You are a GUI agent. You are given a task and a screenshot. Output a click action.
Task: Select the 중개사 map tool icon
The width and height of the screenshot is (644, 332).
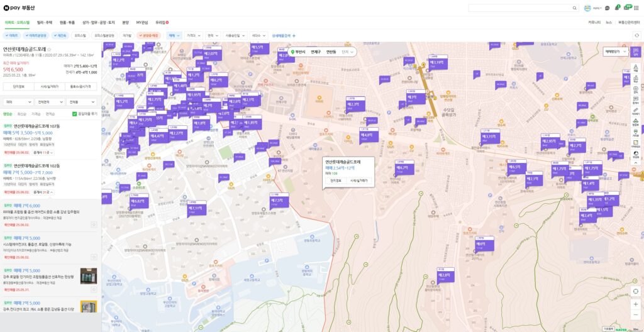click(636, 100)
